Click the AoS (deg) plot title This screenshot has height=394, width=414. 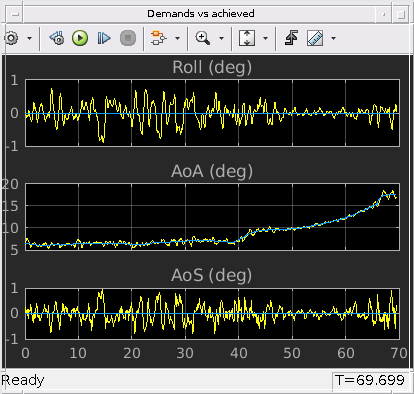pos(212,275)
